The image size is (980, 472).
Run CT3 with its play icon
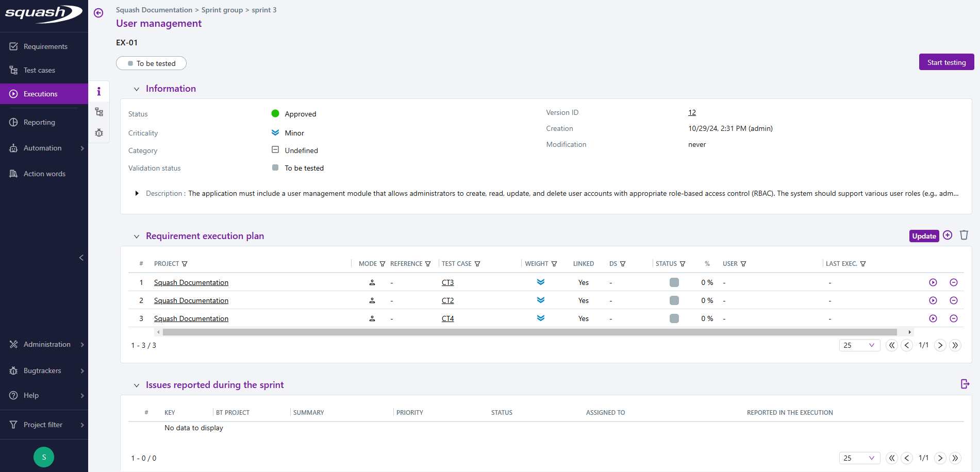click(x=933, y=282)
